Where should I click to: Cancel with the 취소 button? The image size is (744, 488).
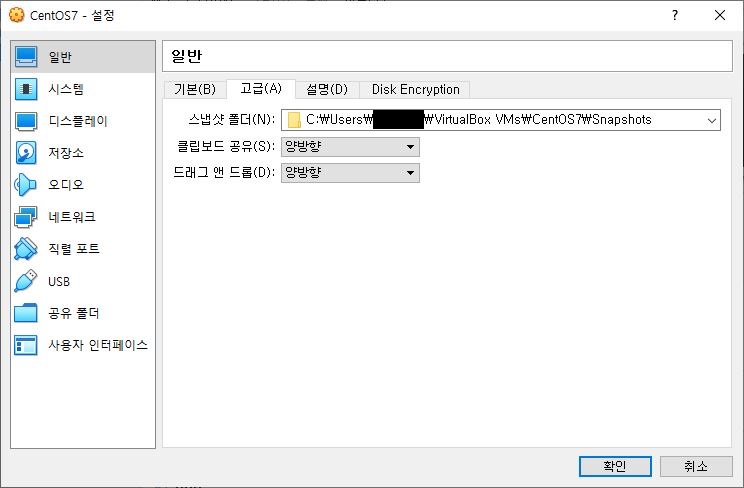(696, 466)
